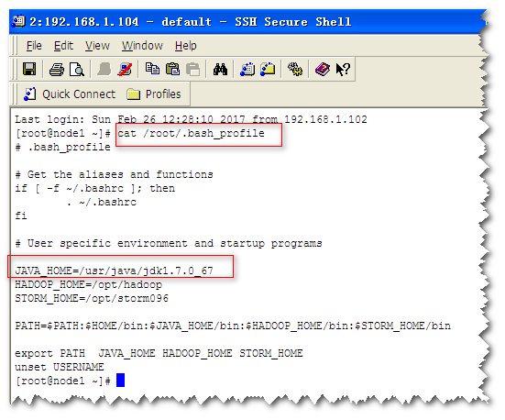
Task: Click the 'fi' line in terminal
Action: point(21,216)
